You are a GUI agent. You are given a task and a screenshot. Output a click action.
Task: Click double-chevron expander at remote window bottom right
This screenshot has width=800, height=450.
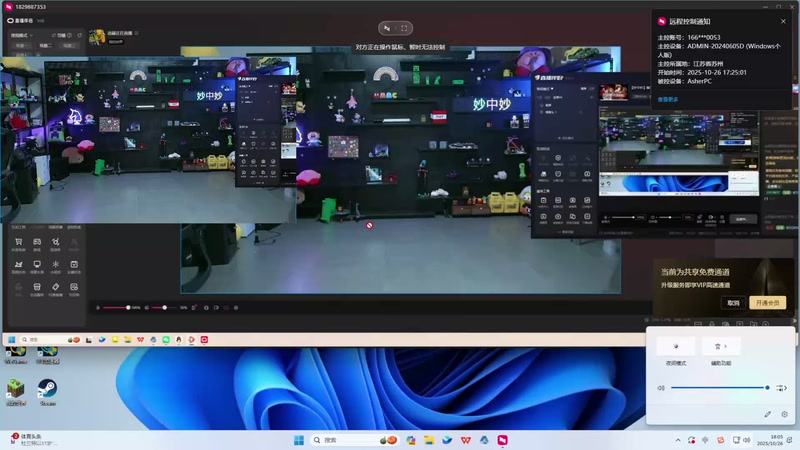tap(794, 320)
